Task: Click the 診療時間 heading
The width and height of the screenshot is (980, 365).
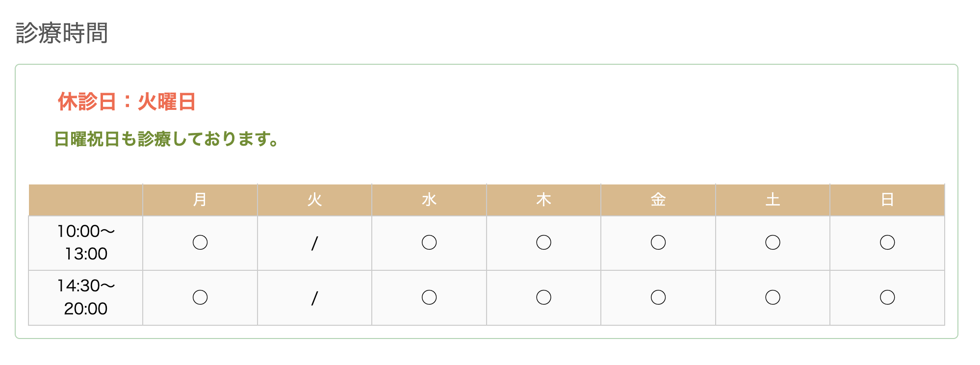Action: pos(62,33)
